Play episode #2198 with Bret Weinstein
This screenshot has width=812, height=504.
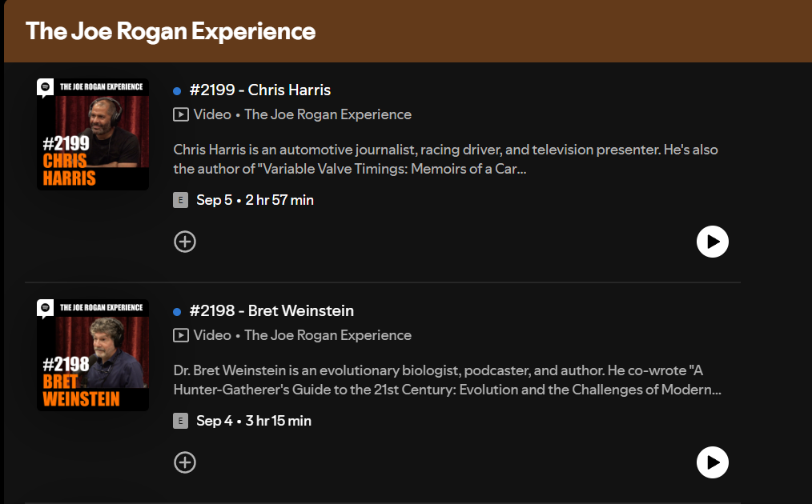(712, 462)
